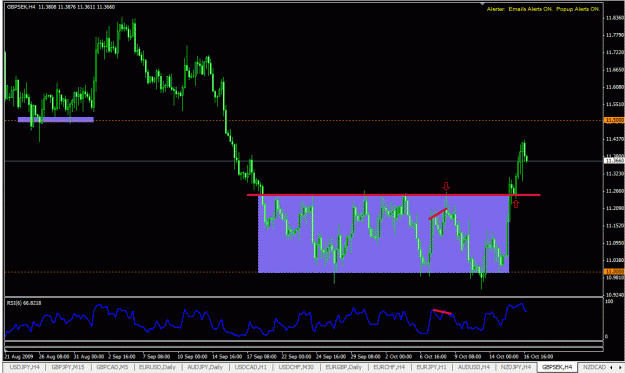Click the GBPSEK,H4 symbol header text

[21, 7]
